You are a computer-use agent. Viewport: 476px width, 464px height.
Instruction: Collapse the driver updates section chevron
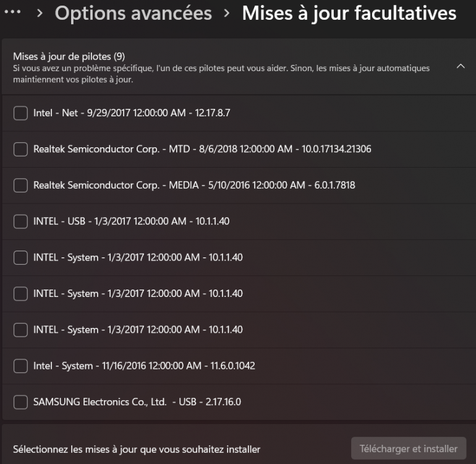[x=461, y=66]
